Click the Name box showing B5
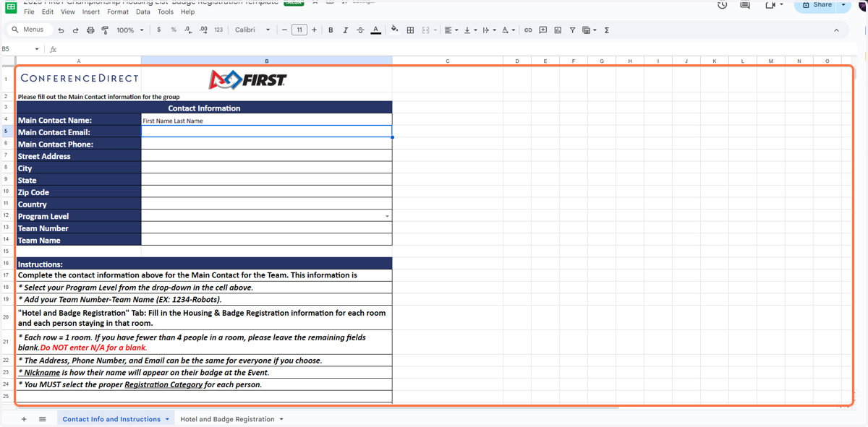868x427 pixels. point(20,49)
